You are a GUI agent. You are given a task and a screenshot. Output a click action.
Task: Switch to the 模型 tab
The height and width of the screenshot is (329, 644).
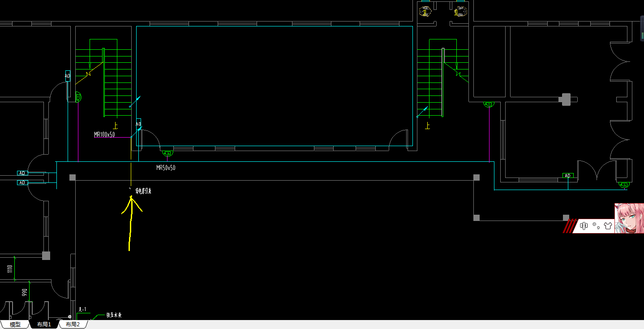[x=15, y=325]
